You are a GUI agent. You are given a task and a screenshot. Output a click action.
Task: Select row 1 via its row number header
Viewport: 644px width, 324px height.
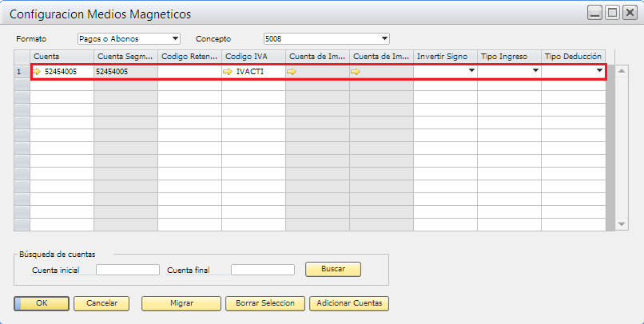[x=22, y=72]
